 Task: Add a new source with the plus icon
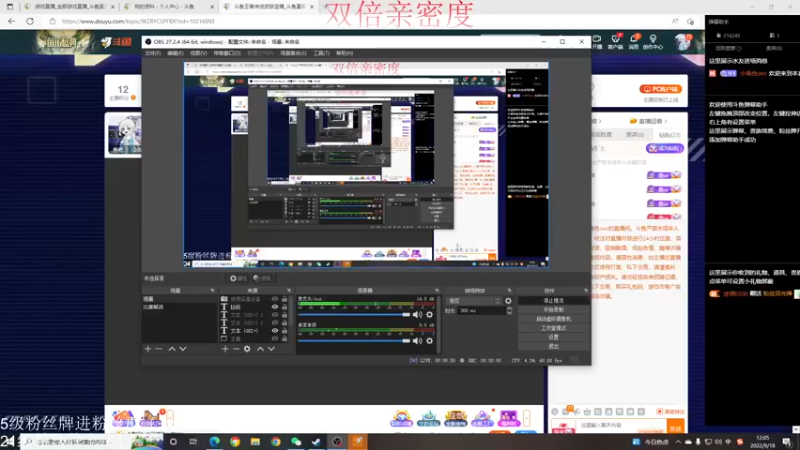click(x=225, y=349)
